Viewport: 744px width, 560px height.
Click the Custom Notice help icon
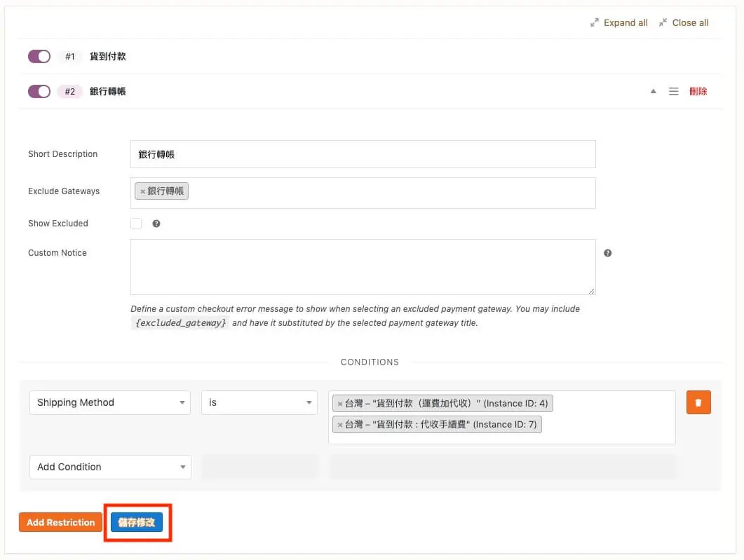(x=607, y=253)
